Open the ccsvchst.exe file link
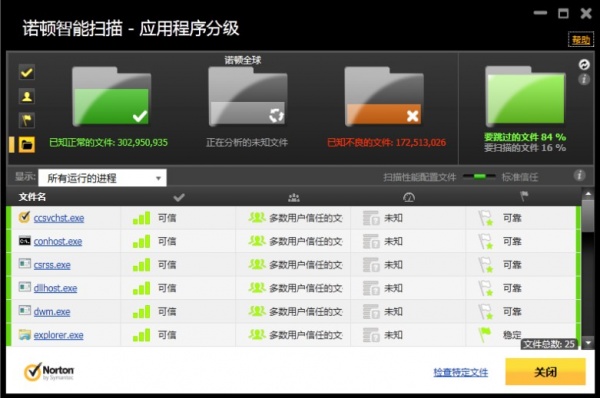This screenshot has width=600, height=398. (x=59, y=218)
